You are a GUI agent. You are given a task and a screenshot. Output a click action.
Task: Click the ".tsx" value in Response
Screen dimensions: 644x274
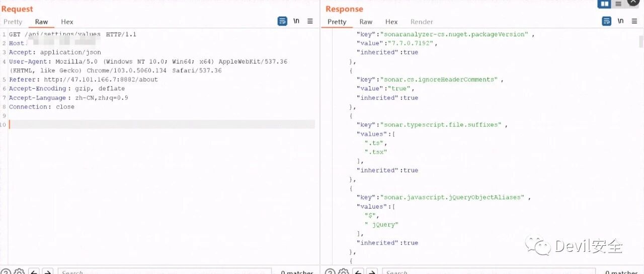point(375,152)
